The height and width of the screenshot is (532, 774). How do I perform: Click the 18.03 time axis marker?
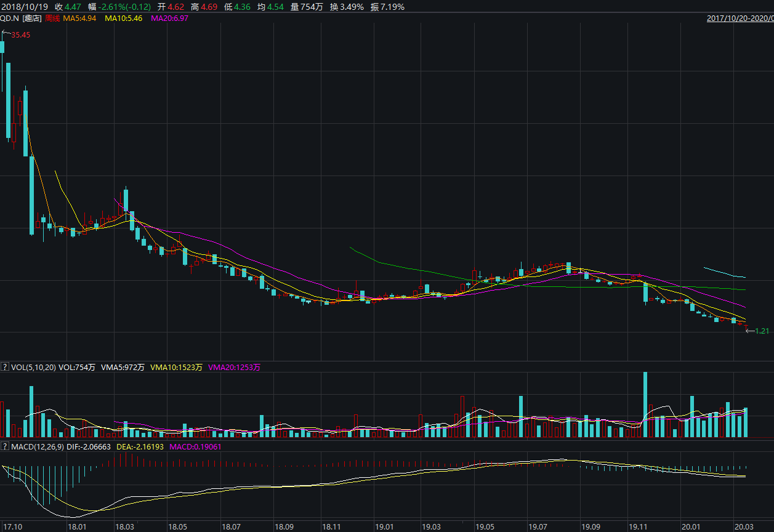click(124, 527)
